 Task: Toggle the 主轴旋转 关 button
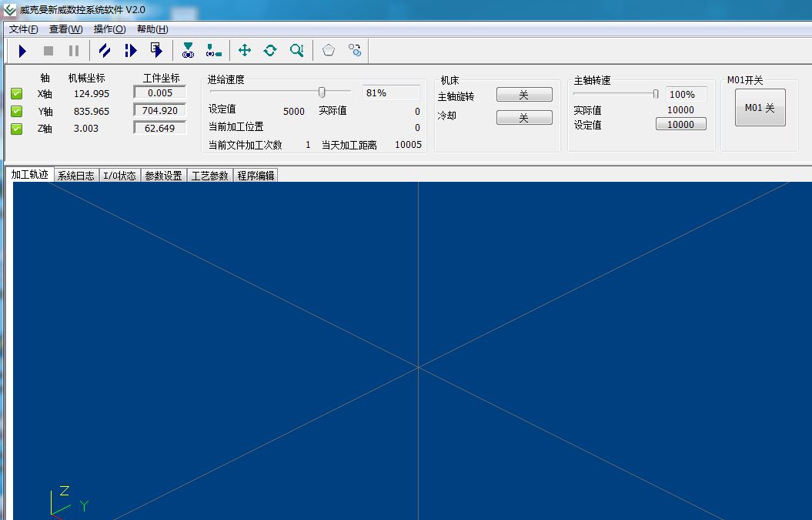click(x=524, y=95)
